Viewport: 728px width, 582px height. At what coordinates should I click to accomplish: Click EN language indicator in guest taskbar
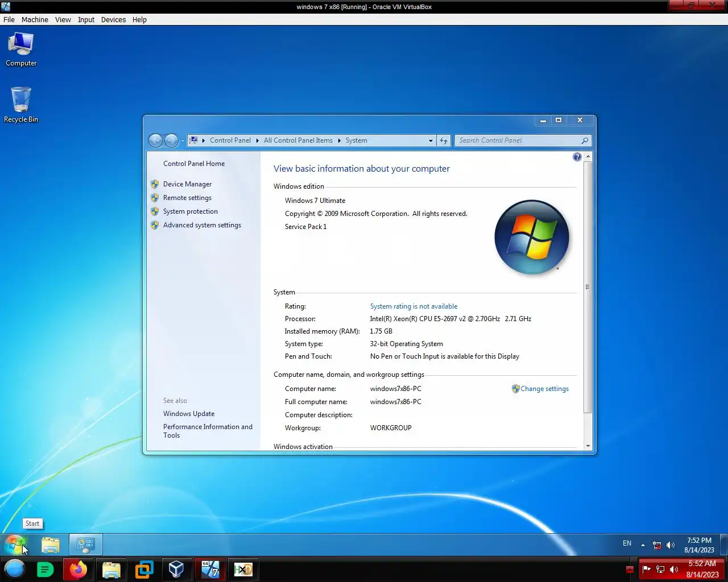pyautogui.click(x=627, y=544)
